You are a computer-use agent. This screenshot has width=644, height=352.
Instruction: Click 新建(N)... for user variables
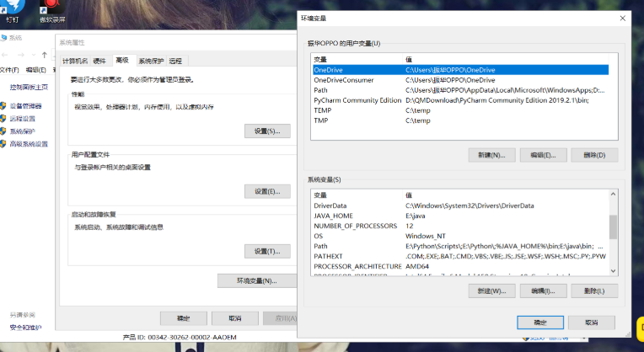coord(491,155)
